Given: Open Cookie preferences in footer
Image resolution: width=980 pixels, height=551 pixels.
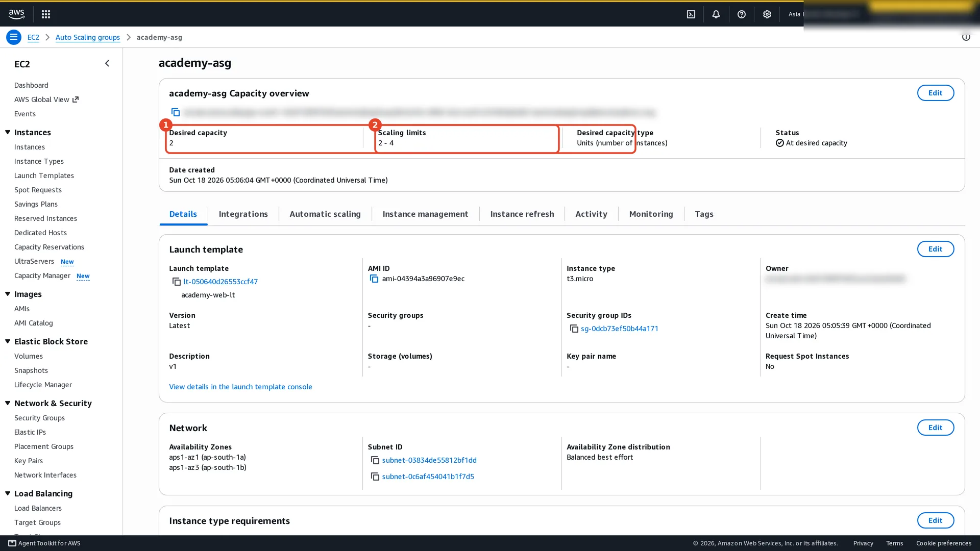Looking at the screenshot, I should point(943,543).
